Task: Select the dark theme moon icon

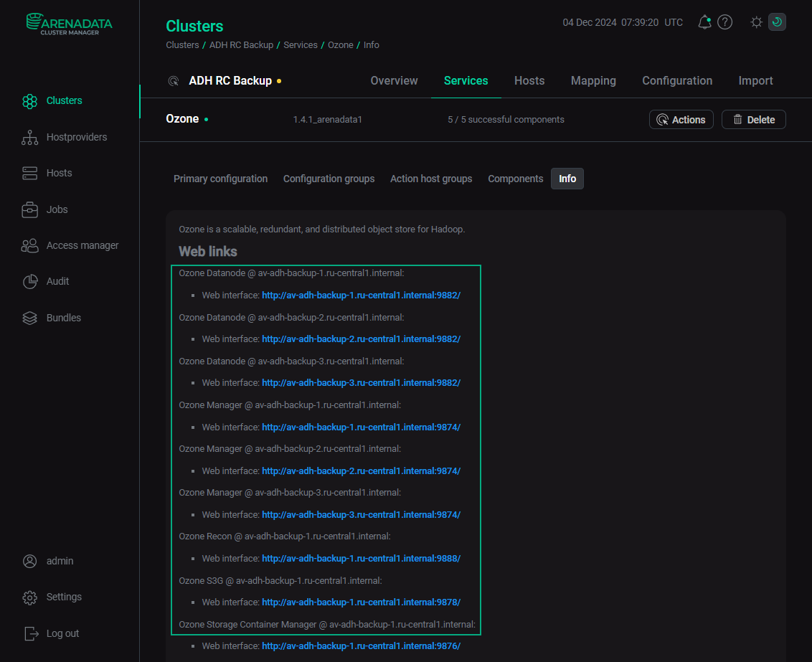Action: coord(777,22)
